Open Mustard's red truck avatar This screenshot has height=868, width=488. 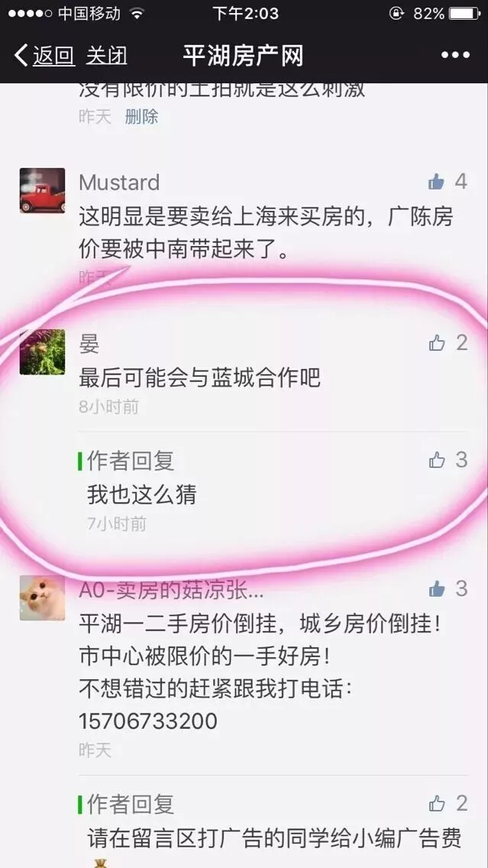[43, 190]
